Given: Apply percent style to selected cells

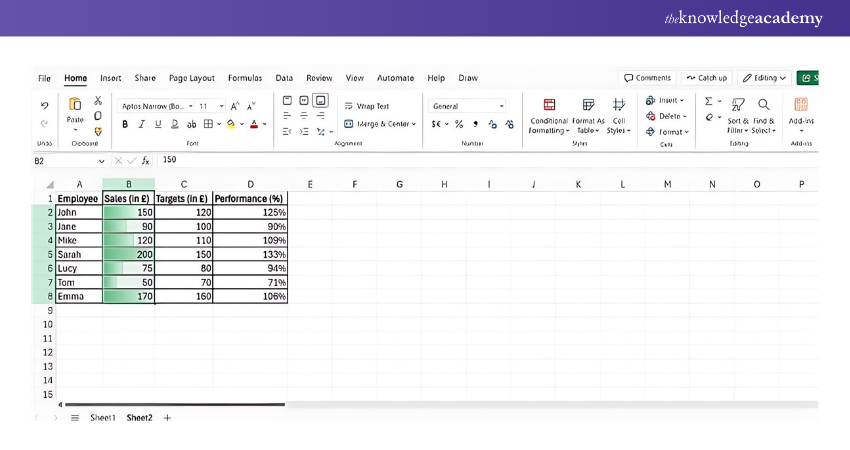Looking at the screenshot, I should pos(459,124).
